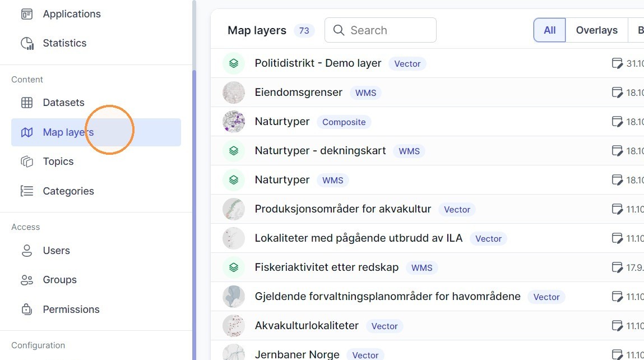Click the Search map layers field
644x360 pixels.
coord(381,30)
